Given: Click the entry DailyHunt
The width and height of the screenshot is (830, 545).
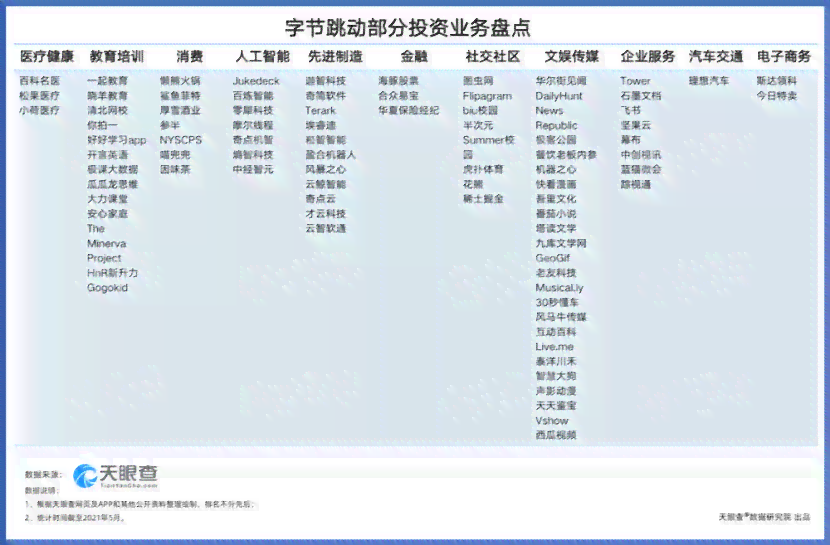Looking at the screenshot, I should [x=559, y=96].
